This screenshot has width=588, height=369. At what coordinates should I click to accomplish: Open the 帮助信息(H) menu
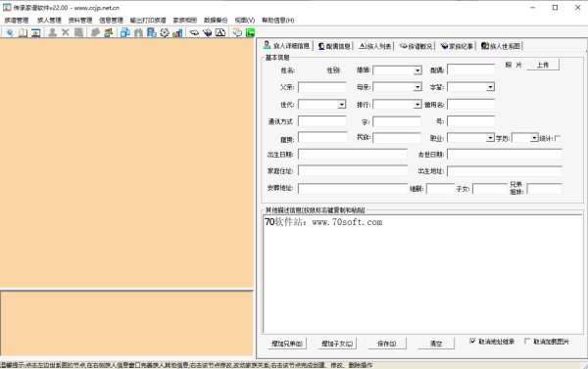point(278,21)
